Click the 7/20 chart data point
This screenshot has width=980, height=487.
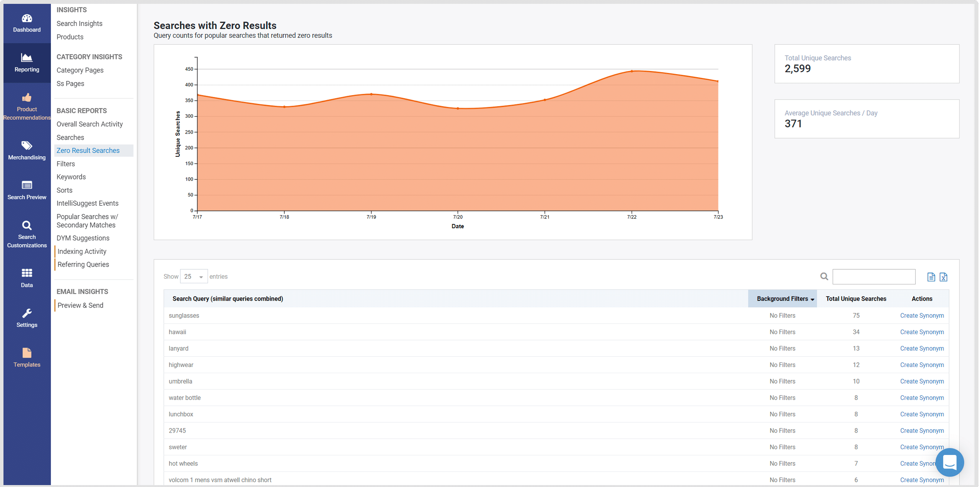click(458, 108)
